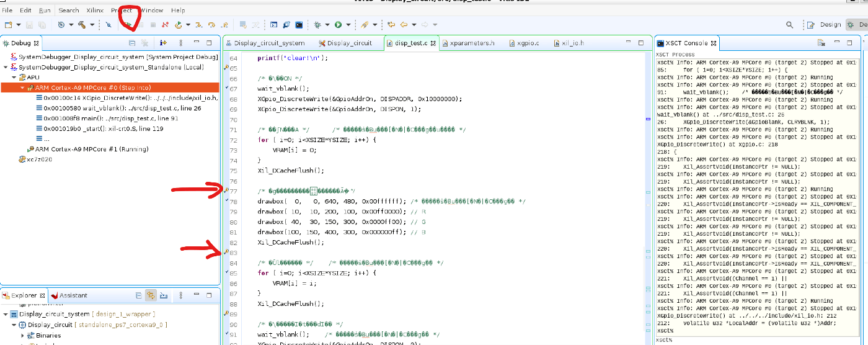Screen dimensions: 868x345
Task: Collapse All in Debug view
Action: [132, 43]
